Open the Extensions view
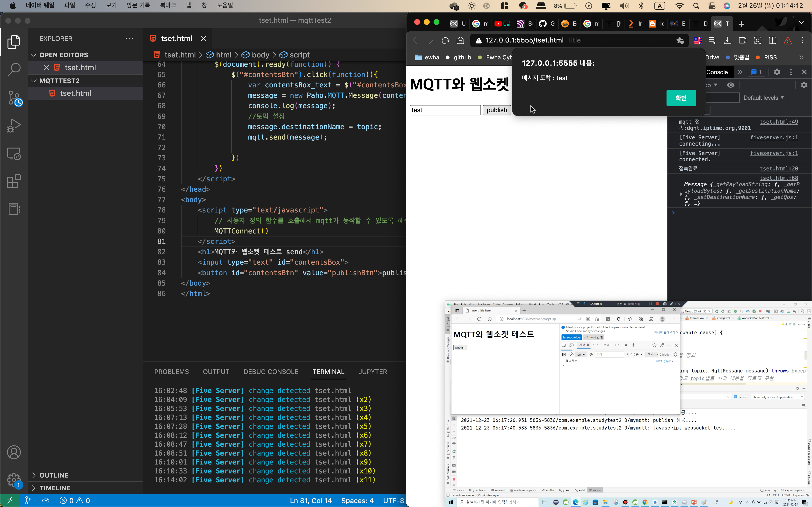The height and width of the screenshot is (507, 812). point(14,181)
